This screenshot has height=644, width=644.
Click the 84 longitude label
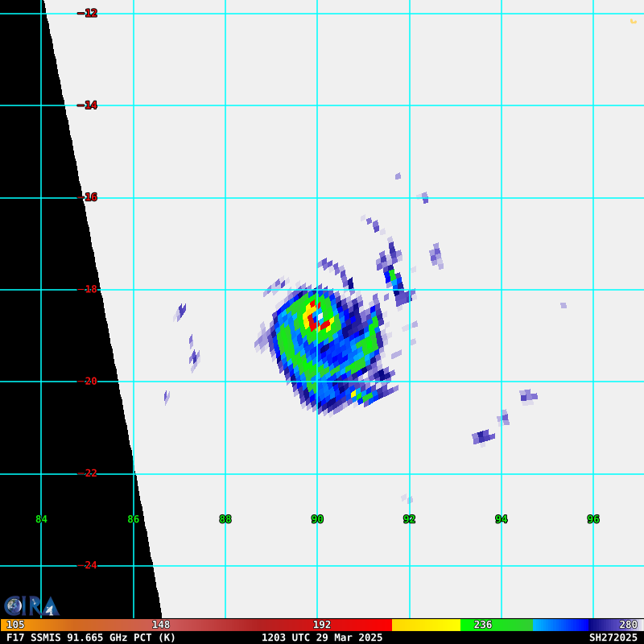tap(41, 519)
